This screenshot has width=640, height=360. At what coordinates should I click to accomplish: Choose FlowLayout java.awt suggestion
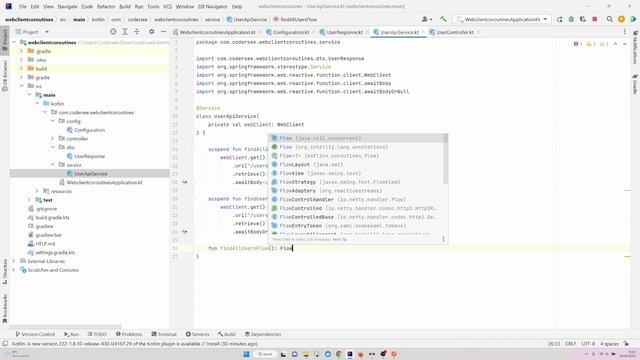tap(355, 164)
